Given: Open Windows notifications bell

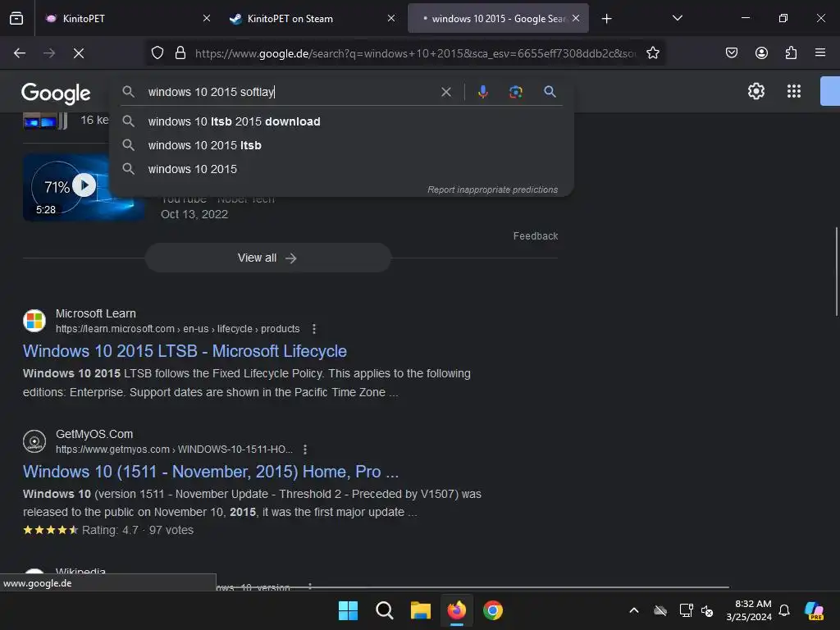Looking at the screenshot, I should (784, 610).
